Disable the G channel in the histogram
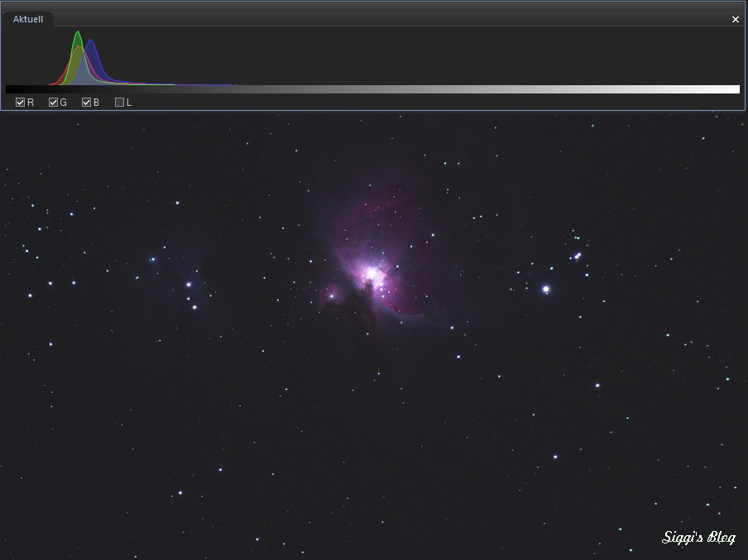The height and width of the screenshot is (560, 748). (x=51, y=102)
